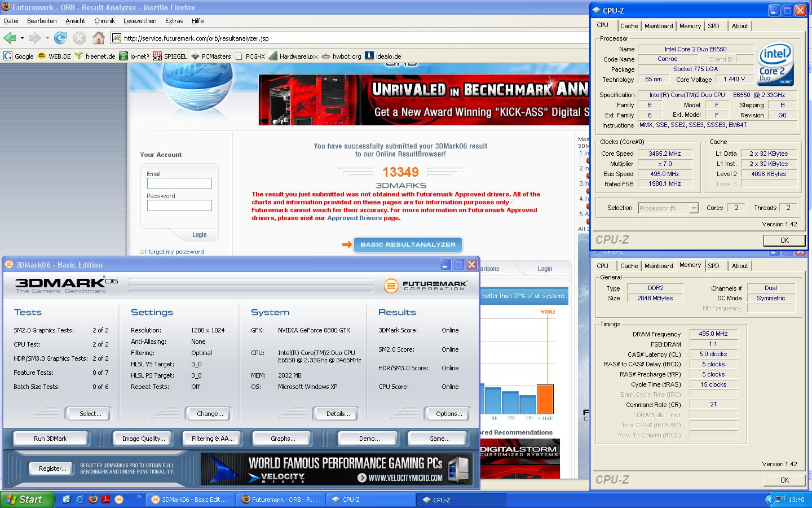Click the Windows Start button
The height and width of the screenshot is (508, 812).
(x=28, y=500)
